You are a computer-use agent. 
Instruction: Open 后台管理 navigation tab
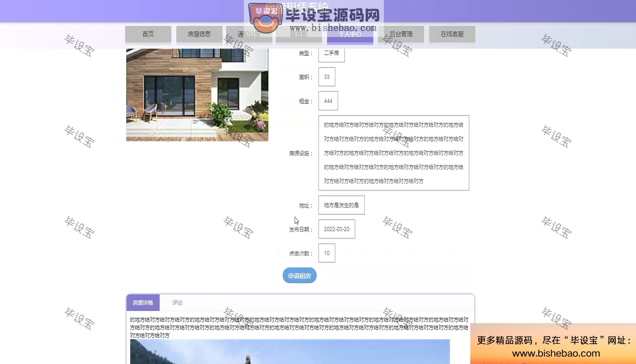click(x=401, y=34)
